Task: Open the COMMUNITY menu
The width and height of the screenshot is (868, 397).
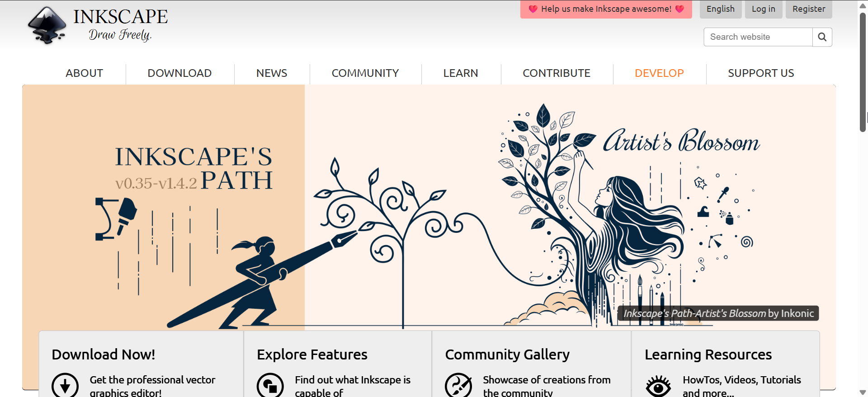Action: tap(365, 73)
